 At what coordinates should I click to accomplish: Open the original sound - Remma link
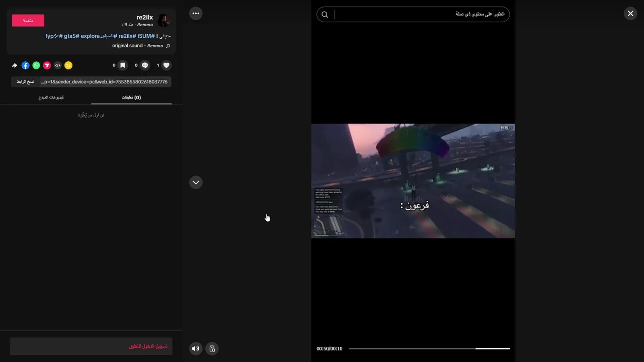pos(137,46)
